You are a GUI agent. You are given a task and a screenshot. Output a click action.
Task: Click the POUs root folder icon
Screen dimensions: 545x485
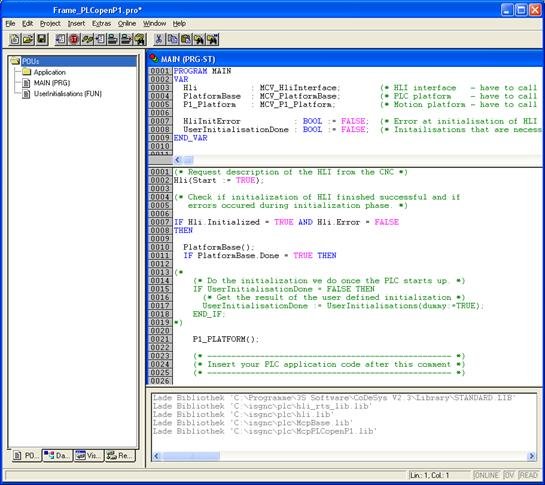[15, 61]
